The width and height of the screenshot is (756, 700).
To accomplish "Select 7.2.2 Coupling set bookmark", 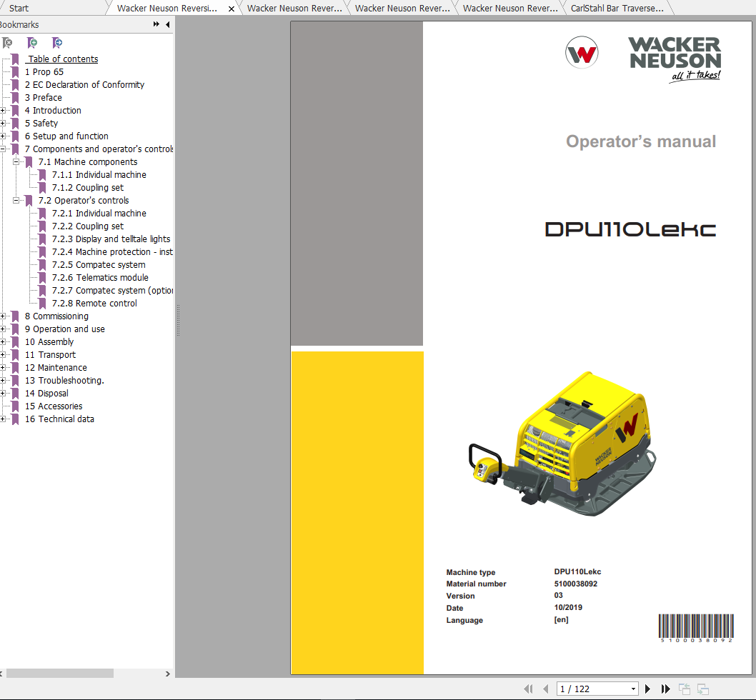I will tap(88, 226).
